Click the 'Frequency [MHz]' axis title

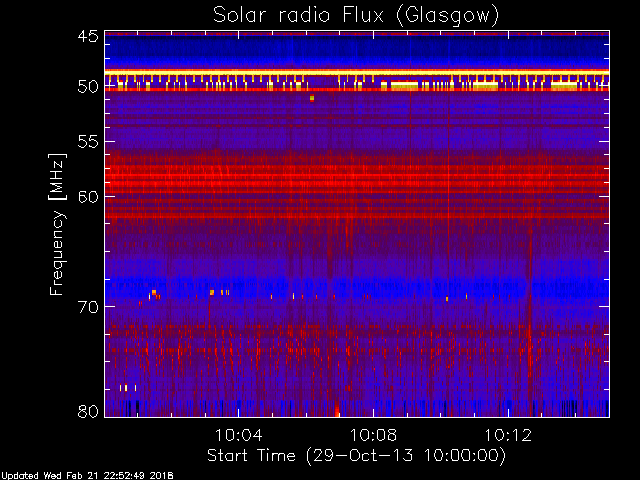click(58, 224)
